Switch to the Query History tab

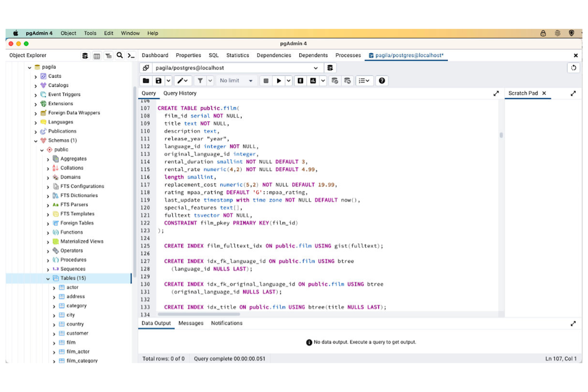(x=180, y=93)
